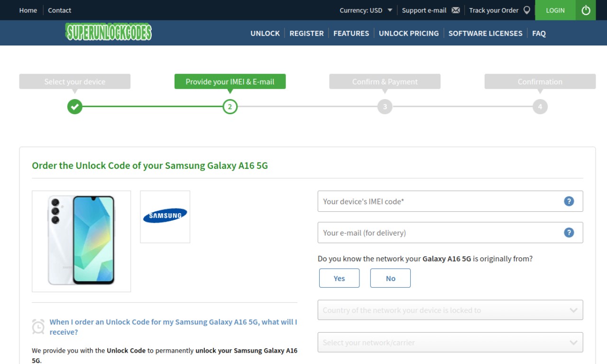
Task: Click the completed step one checkmark circle
Action: click(x=74, y=107)
